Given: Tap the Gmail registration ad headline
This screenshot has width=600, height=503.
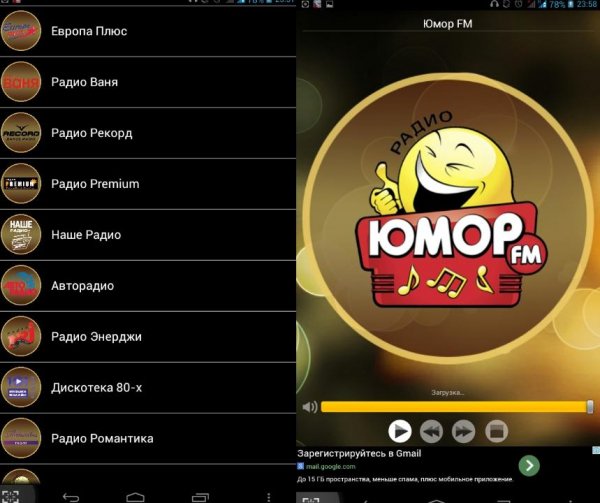Looking at the screenshot, I should coord(359,454).
